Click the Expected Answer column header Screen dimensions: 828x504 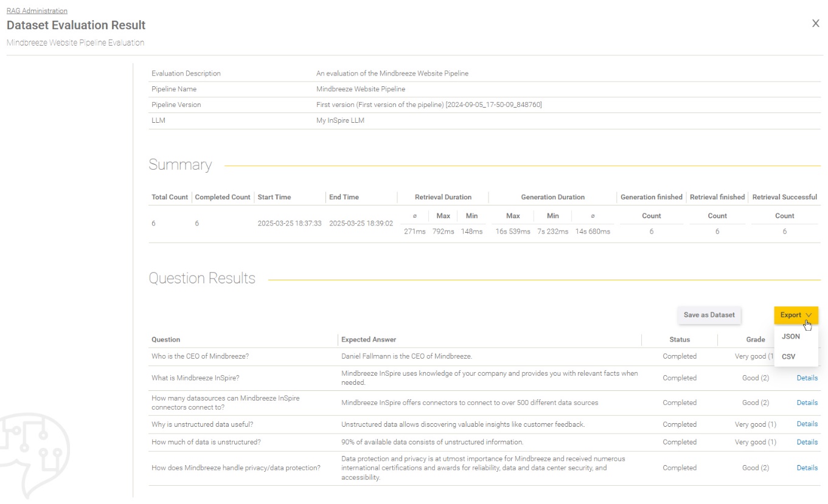pyautogui.click(x=369, y=340)
